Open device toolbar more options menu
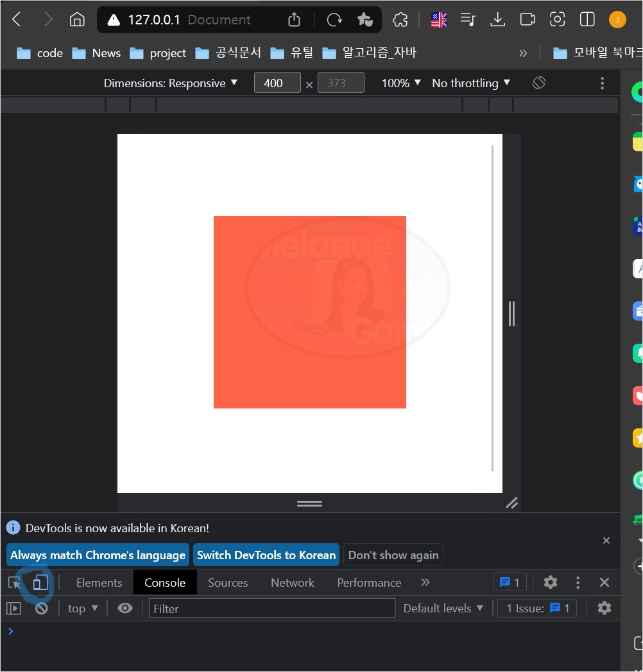This screenshot has width=643, height=672. pyautogui.click(x=602, y=83)
